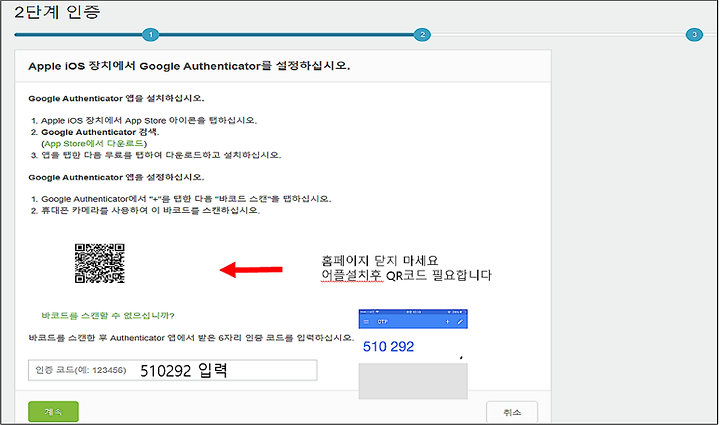
Task: Click the 바코드를 스캔할 수 없으십니까 link
Action: tap(108, 316)
